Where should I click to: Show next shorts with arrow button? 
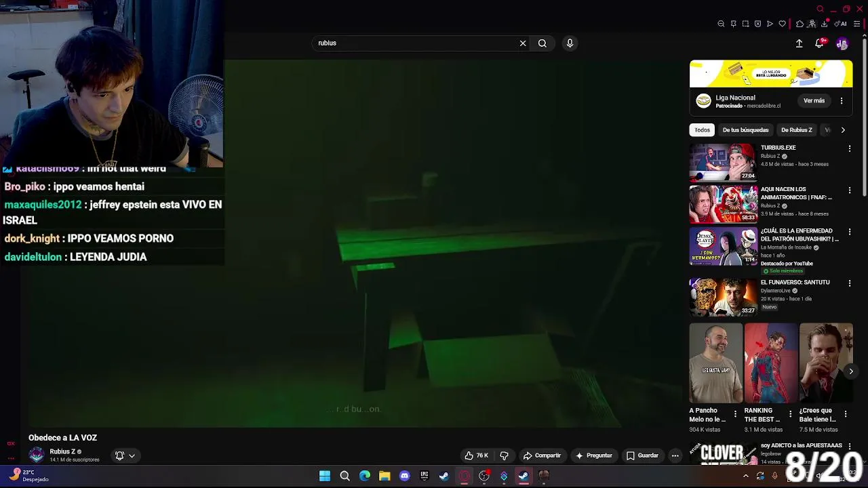851,371
